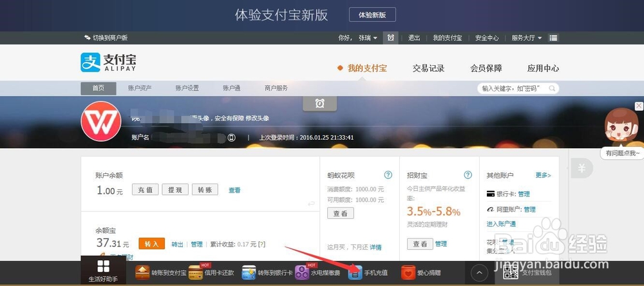Click the 转账到银行卡 icon
644x286 pixels.
[249, 272]
